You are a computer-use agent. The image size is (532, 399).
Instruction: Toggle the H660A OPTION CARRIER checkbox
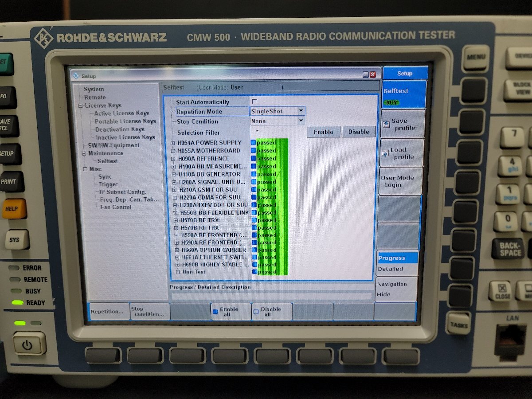pos(254,250)
